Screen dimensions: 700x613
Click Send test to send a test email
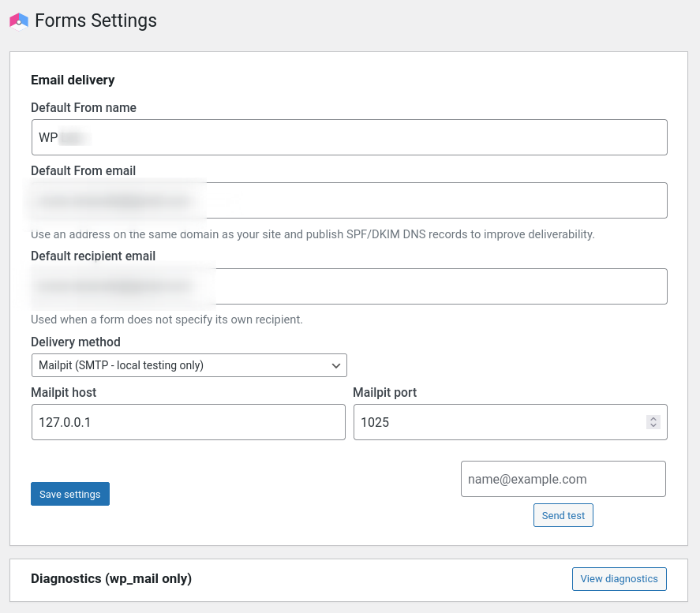point(563,514)
